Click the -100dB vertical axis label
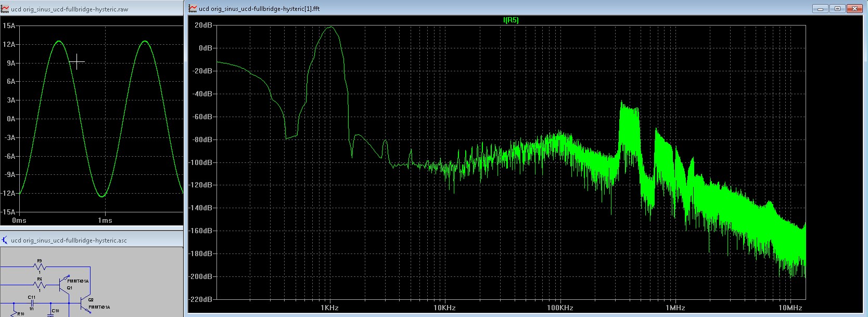The height and width of the screenshot is (317, 868). 201,162
